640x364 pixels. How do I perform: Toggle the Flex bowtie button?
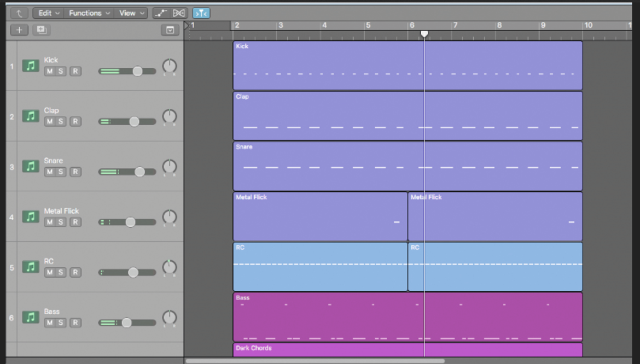click(179, 13)
